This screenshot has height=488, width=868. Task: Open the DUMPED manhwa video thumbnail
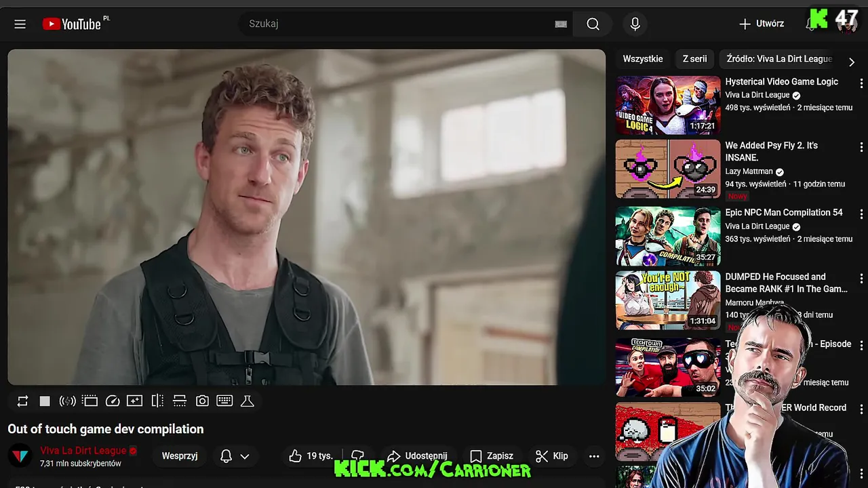coord(668,300)
